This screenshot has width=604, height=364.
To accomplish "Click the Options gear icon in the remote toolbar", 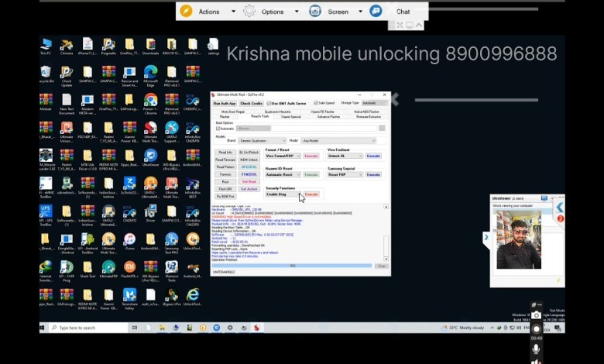I will (x=249, y=11).
